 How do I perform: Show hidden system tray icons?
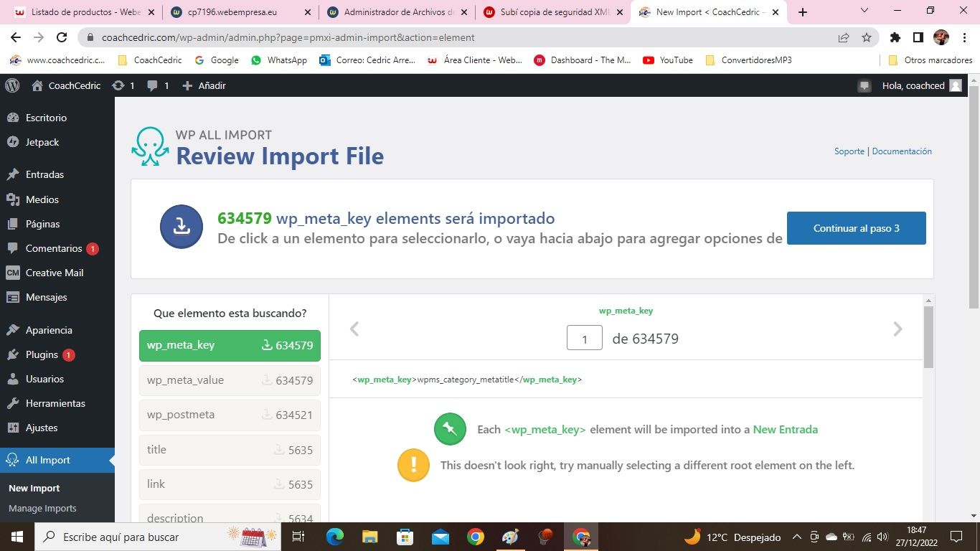796,537
